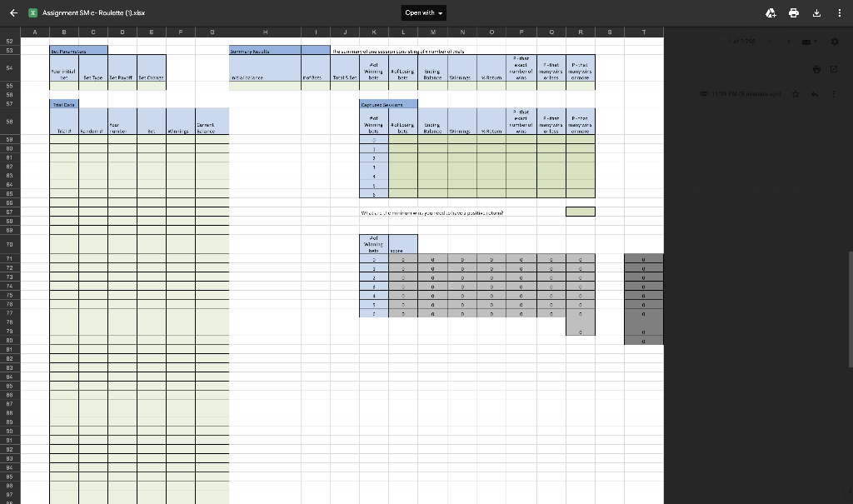Click the 'Initial Balance' header cell
Viewport: 853px width, 504px height.
[x=265, y=68]
